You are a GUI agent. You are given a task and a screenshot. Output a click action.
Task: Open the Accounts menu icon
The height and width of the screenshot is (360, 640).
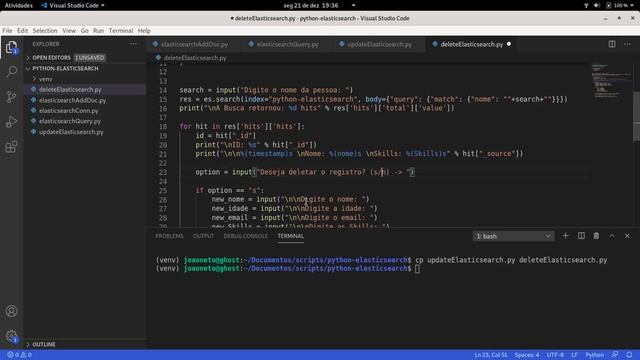pos(11,311)
